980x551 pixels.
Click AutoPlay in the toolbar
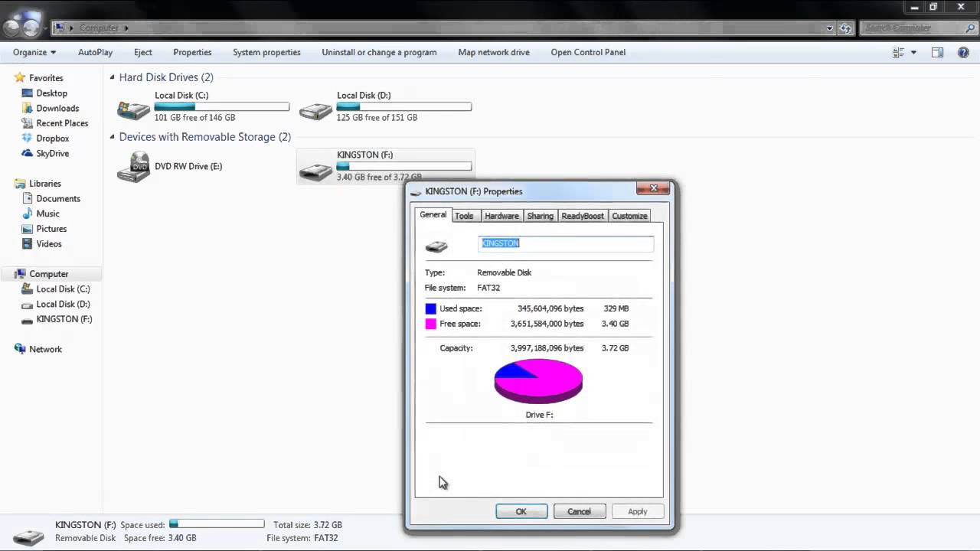(95, 52)
